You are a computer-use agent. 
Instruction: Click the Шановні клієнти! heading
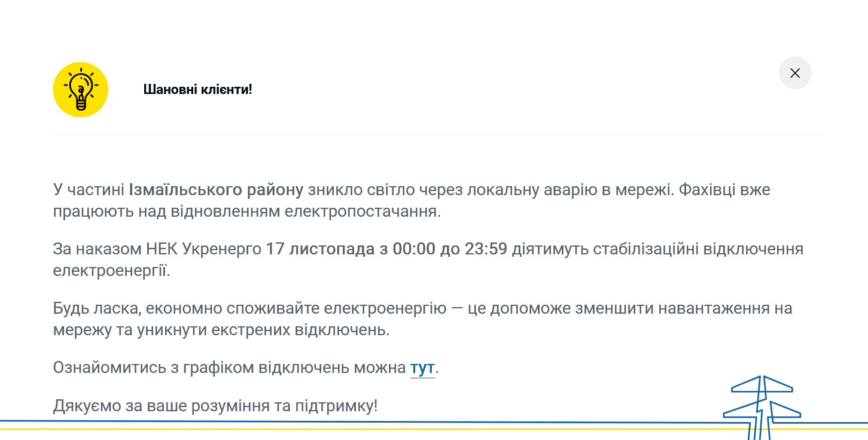pos(198,89)
